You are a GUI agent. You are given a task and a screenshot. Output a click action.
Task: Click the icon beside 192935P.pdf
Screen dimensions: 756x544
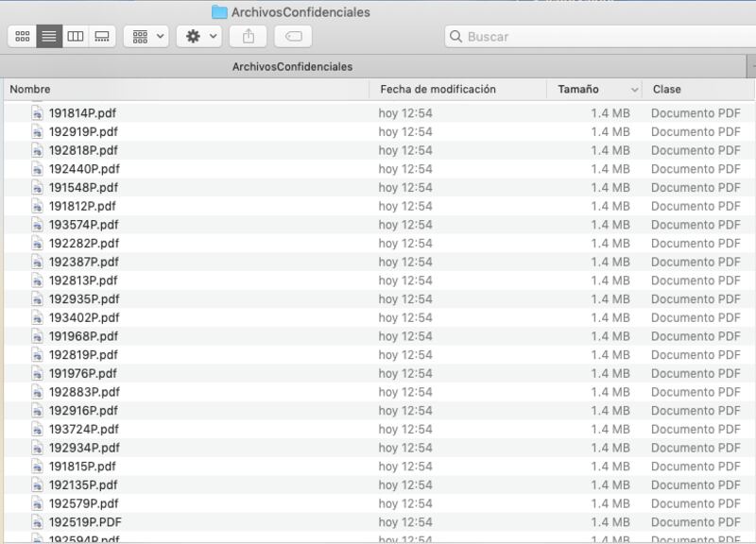[x=38, y=299]
